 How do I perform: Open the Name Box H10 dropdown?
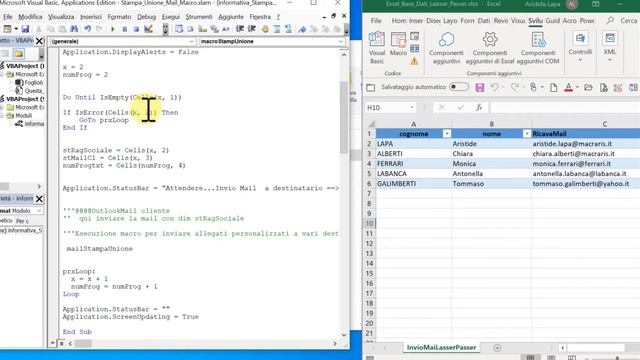click(412, 107)
